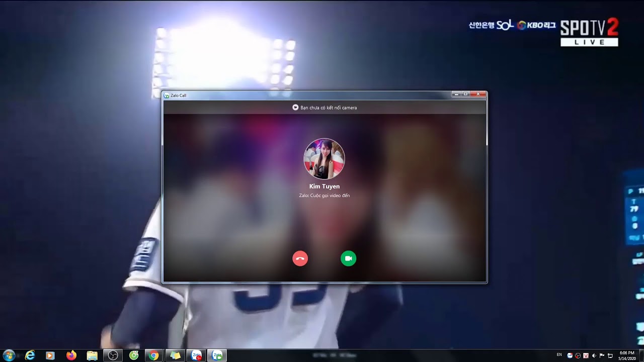Click Kim Tuyen's profile avatar
644x362 pixels.
pos(325,159)
